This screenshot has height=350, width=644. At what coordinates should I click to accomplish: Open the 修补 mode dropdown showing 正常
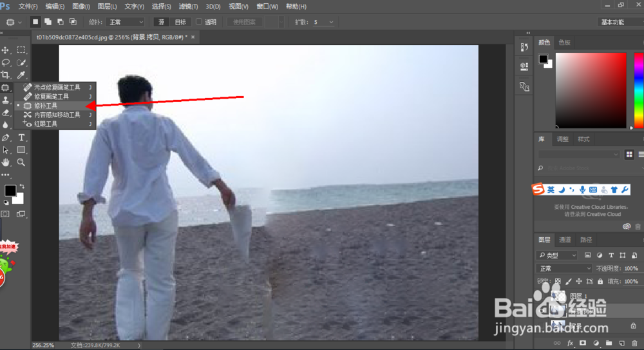126,22
